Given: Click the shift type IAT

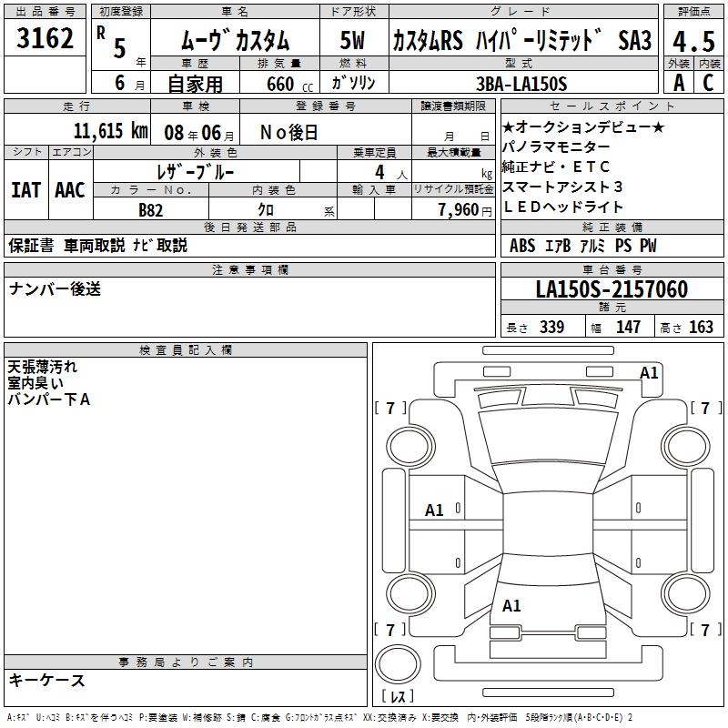Looking at the screenshot, I should coord(25,190).
